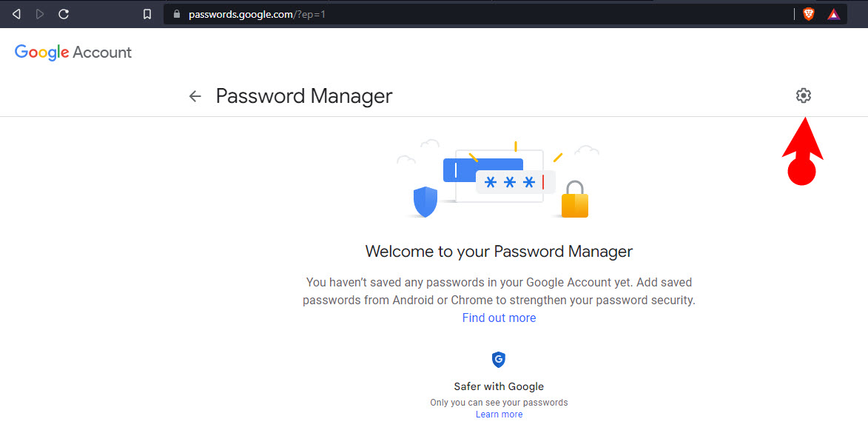Click the Password Manager page title
This screenshot has width=868, height=433.
[x=304, y=96]
